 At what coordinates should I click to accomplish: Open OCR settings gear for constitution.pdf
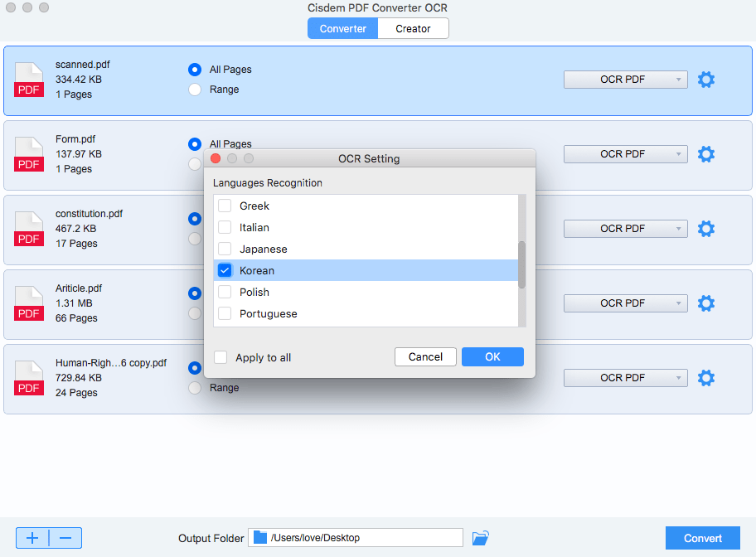[706, 229]
